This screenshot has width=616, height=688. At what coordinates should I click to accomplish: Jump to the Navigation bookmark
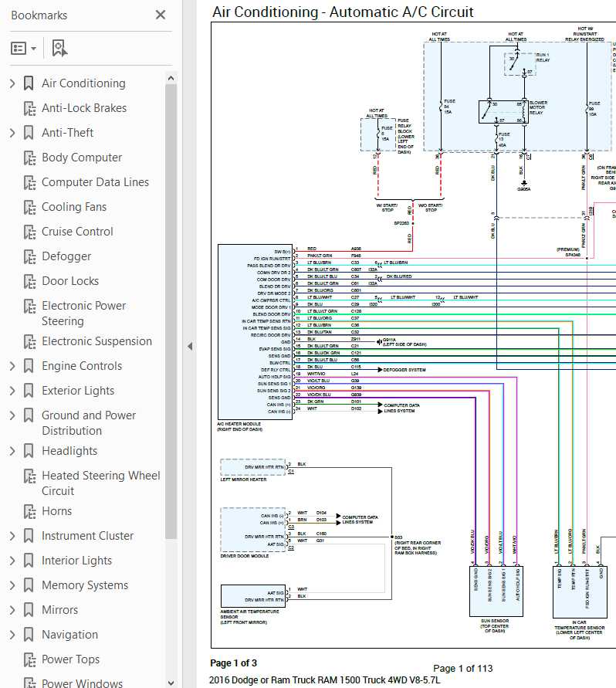click(x=69, y=635)
